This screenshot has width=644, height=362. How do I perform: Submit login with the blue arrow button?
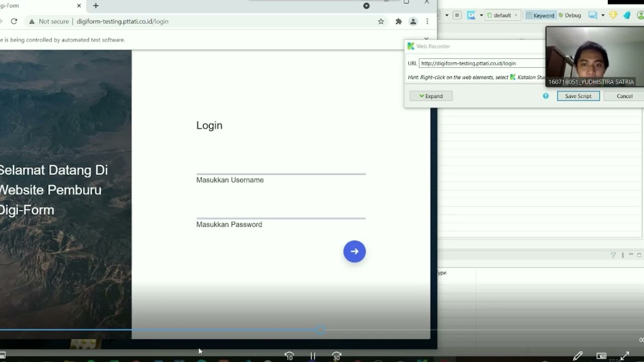[355, 251]
